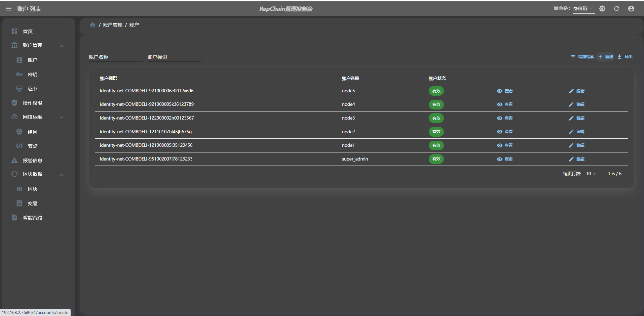Click the 网络运维 network icon

coord(14,117)
